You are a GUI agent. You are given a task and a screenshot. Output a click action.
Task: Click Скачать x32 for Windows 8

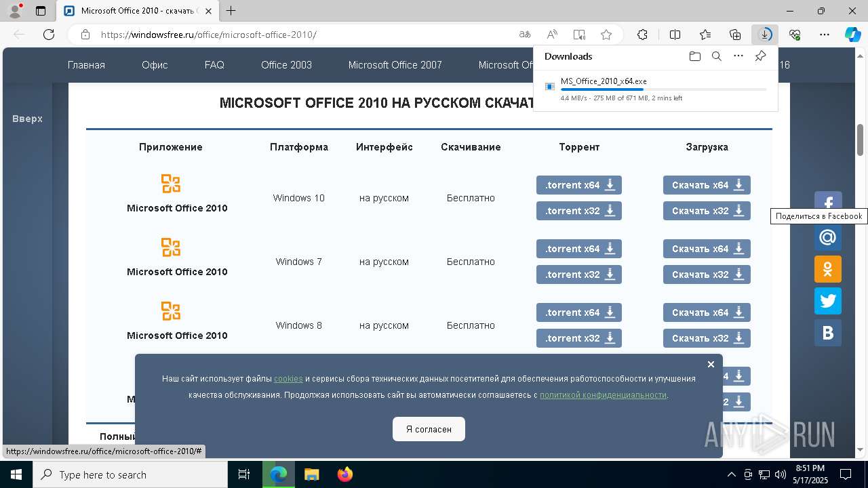click(x=707, y=338)
